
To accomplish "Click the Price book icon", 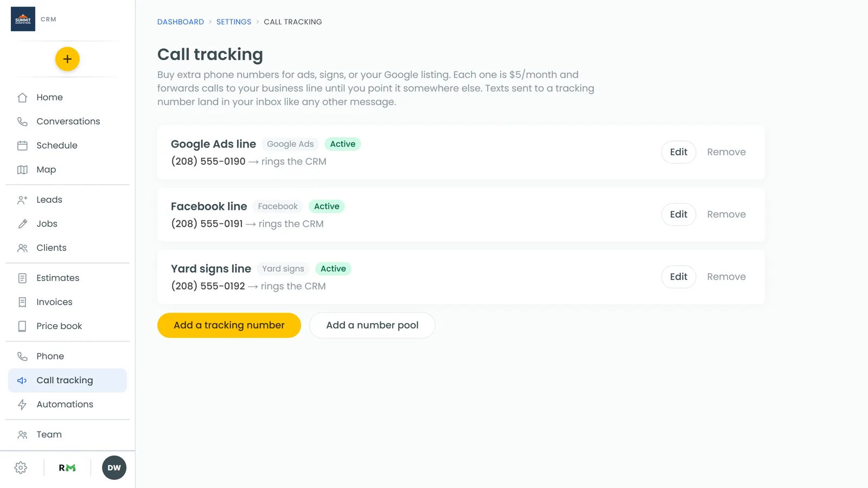I will [x=22, y=326].
